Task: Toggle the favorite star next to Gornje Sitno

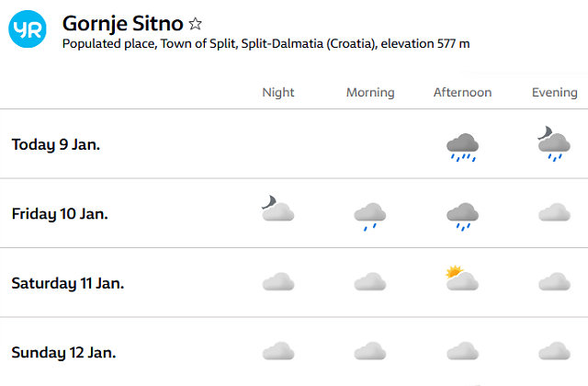Action: click(195, 24)
